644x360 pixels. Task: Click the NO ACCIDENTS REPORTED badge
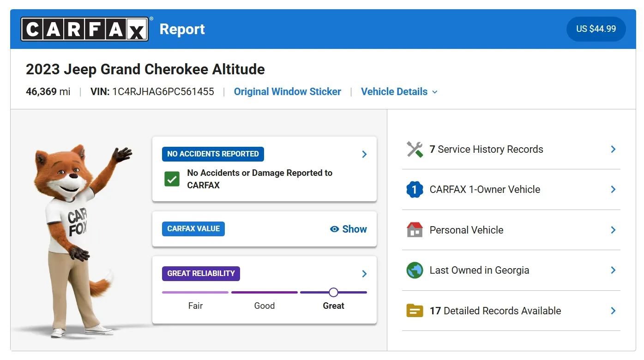[213, 154]
